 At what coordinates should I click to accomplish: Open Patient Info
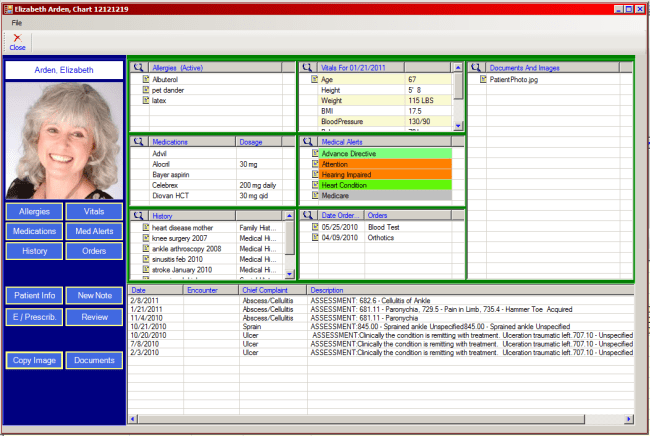pos(34,295)
